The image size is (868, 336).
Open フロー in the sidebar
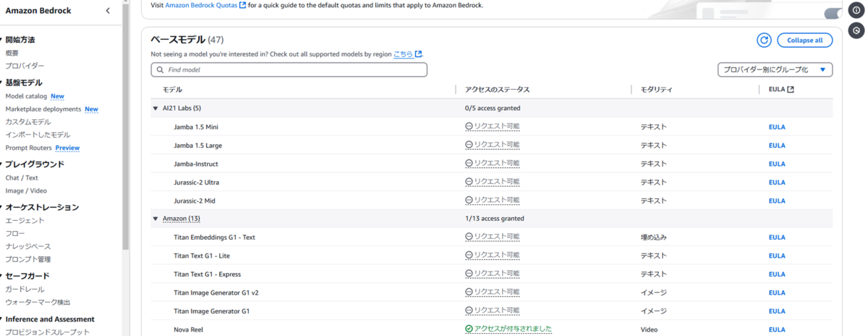pyautogui.click(x=15, y=233)
